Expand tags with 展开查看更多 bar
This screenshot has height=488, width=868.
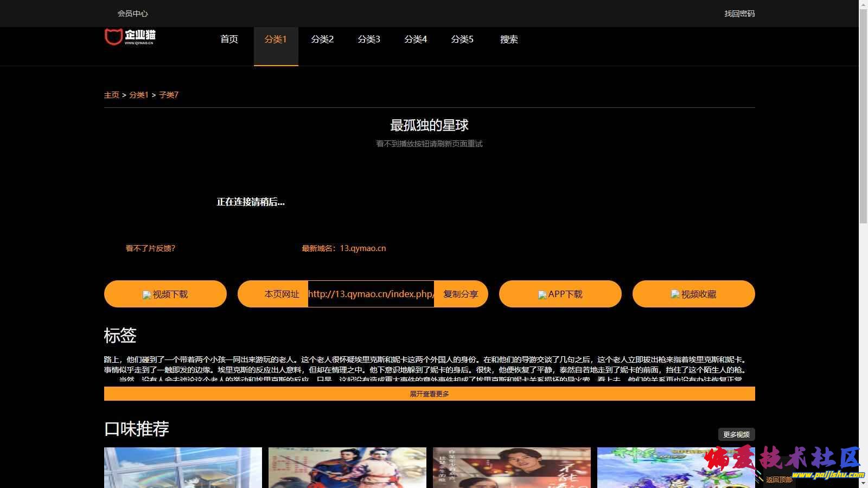429,394
